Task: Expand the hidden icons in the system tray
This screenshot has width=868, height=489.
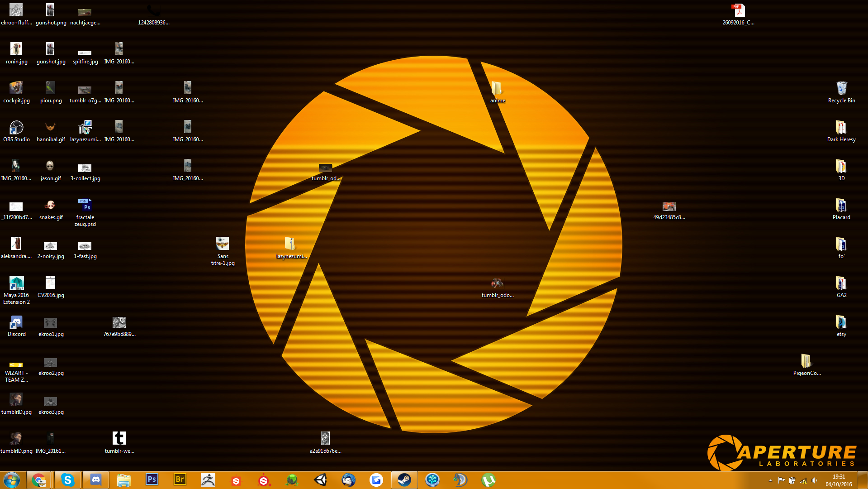Action: pos(771,480)
